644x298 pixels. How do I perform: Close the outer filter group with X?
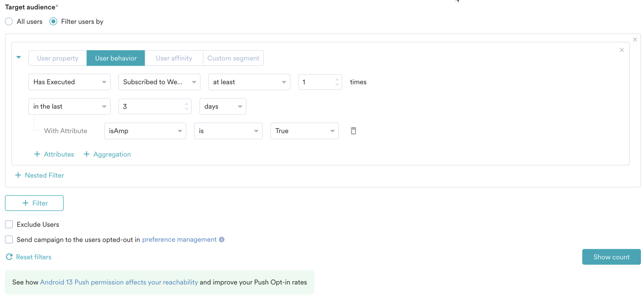coord(635,40)
